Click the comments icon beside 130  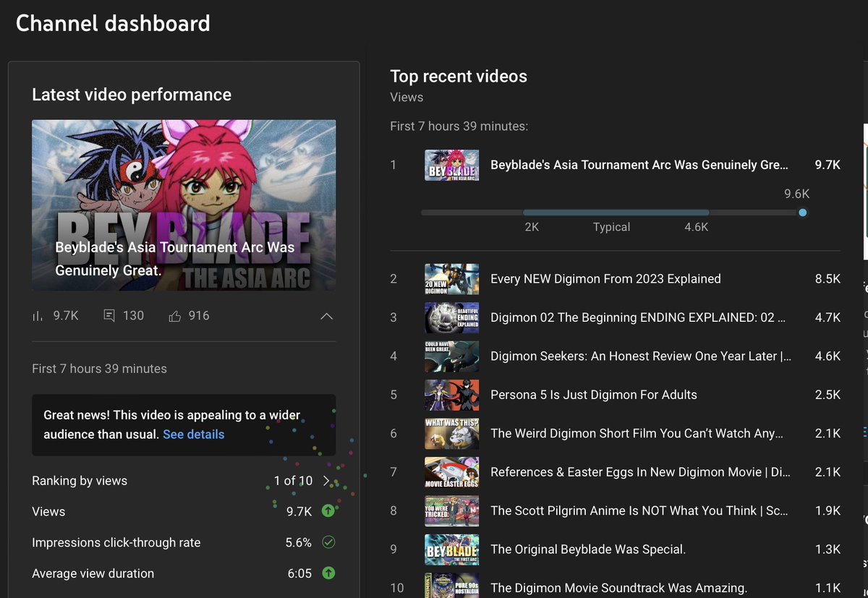pyautogui.click(x=109, y=316)
